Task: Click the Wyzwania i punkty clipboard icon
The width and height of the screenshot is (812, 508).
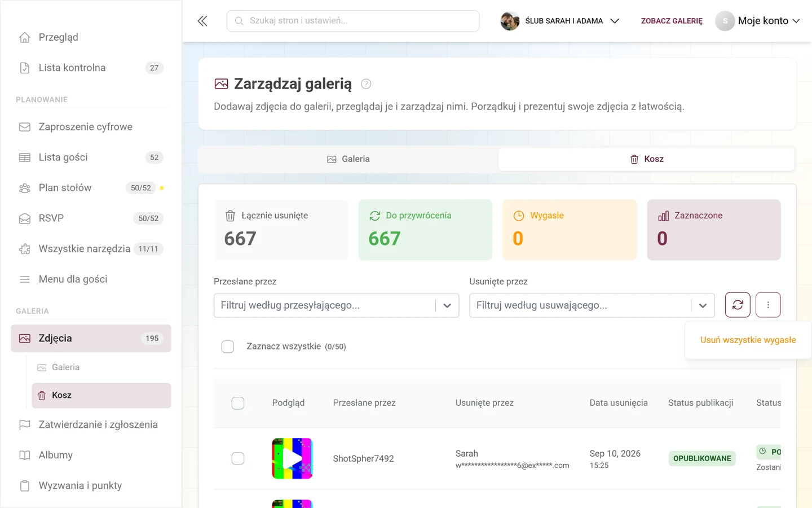Action: tap(25, 485)
